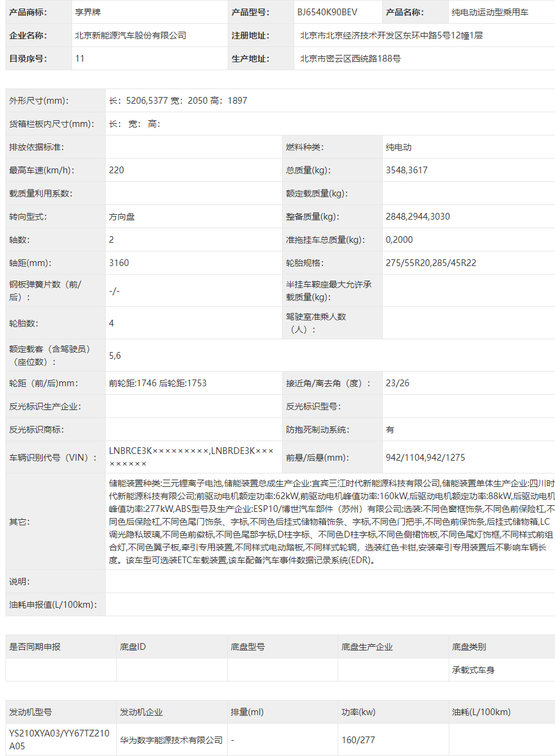Click curb weight value 2848,2944,3030
This screenshot has height=756, width=555.
tap(418, 217)
